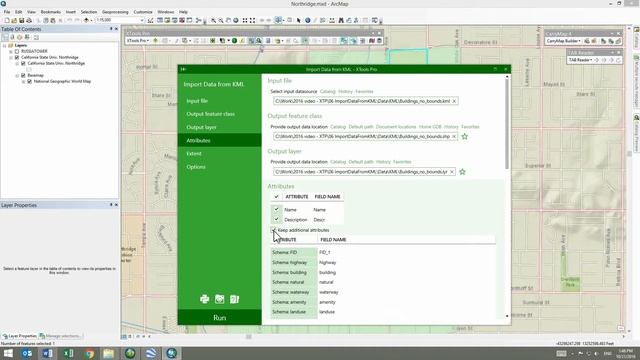Viewport: 640px width, 360px height.
Task: Toggle the select-all attributes header checkbox
Action: pyautogui.click(x=276, y=197)
